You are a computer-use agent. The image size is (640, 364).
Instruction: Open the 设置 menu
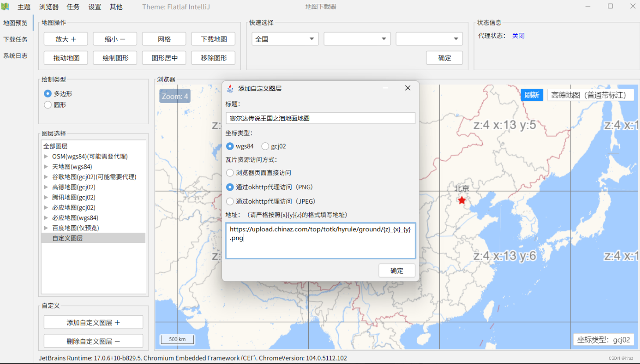pyautogui.click(x=94, y=7)
